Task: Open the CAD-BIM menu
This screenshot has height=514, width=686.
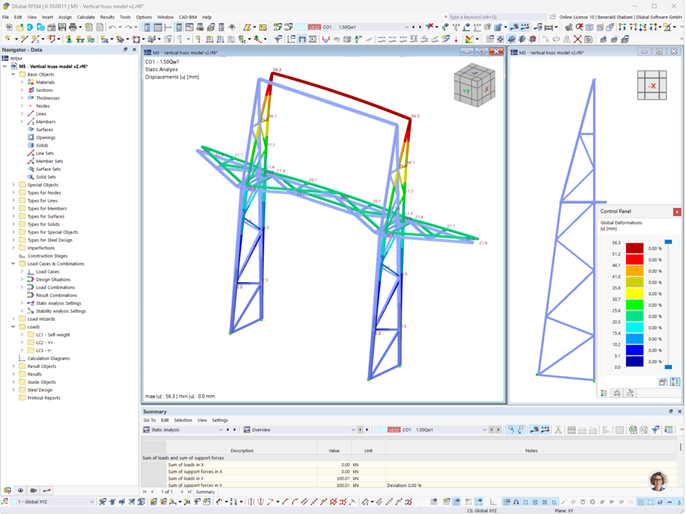Action: point(188,17)
